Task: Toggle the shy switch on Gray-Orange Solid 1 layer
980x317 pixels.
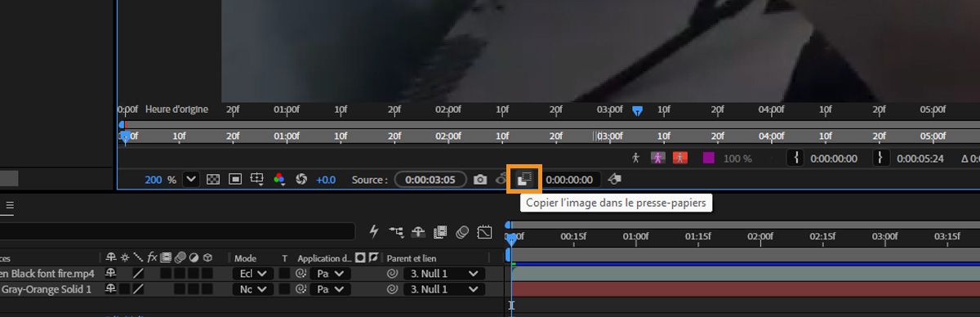Action: click(111, 289)
